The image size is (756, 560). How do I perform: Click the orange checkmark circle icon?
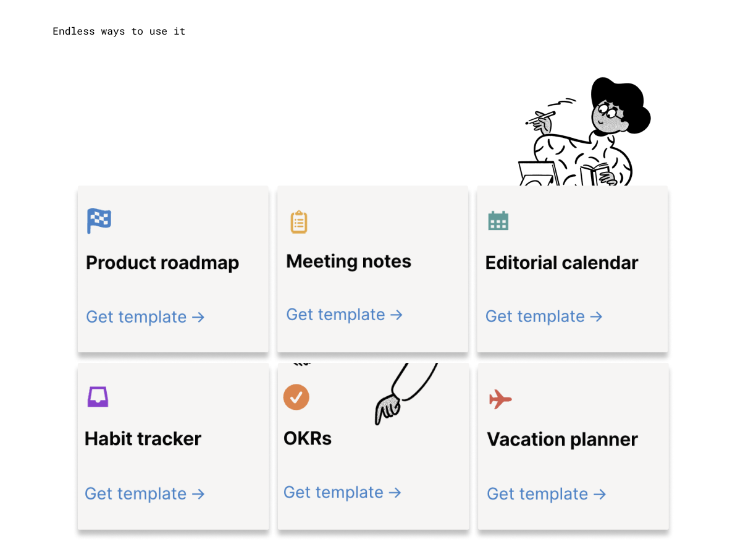pyautogui.click(x=296, y=397)
